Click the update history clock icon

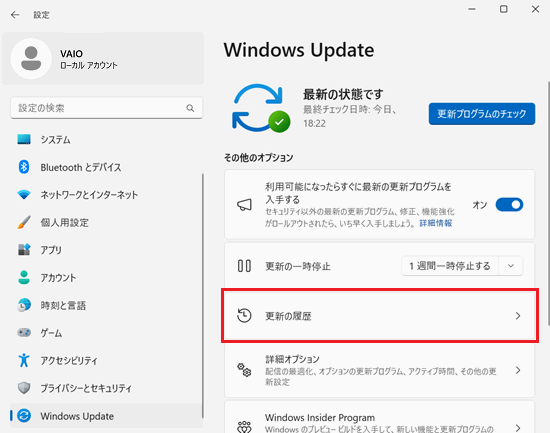[x=244, y=315]
